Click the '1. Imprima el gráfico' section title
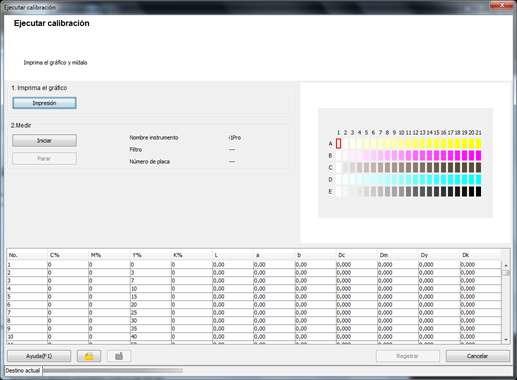This screenshot has width=517, height=380. tap(39, 88)
